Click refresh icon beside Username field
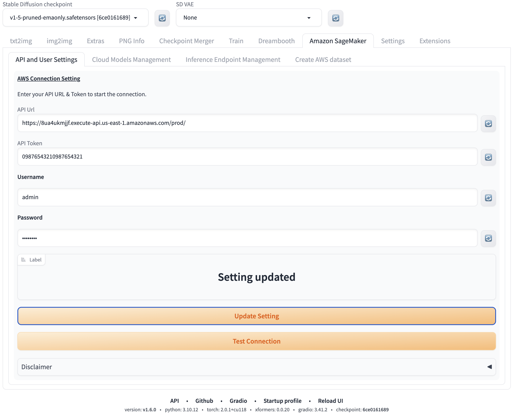Screen dimensions: 513x420 click(488, 198)
